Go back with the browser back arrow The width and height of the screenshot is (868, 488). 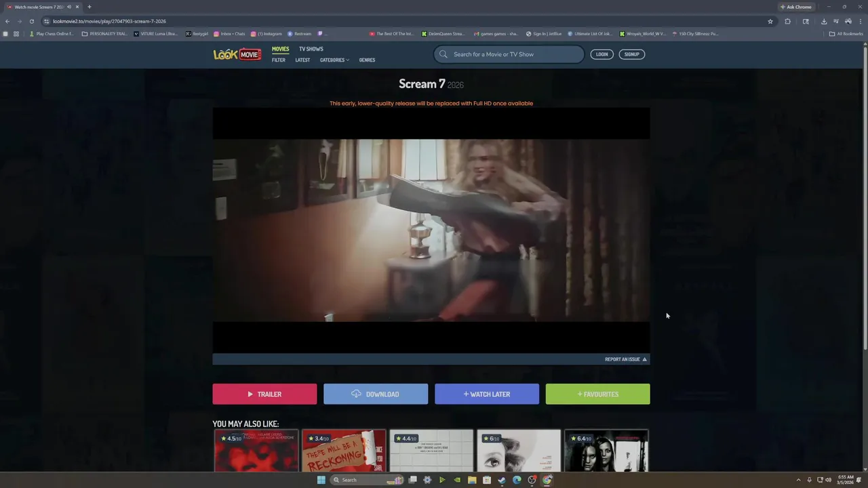[7, 21]
